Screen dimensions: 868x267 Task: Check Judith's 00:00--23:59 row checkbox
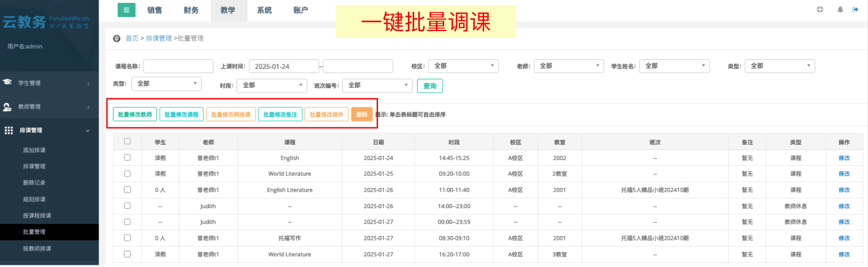click(x=127, y=222)
